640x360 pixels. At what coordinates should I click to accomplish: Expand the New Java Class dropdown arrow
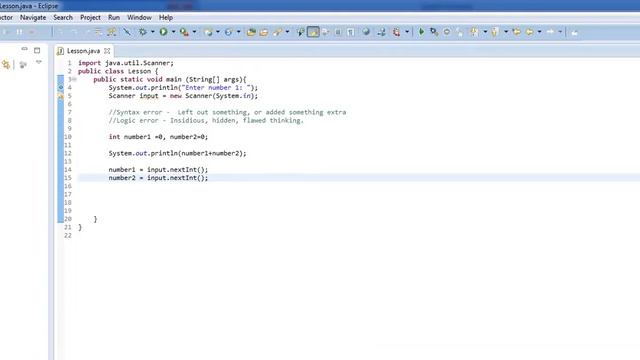(x=239, y=32)
